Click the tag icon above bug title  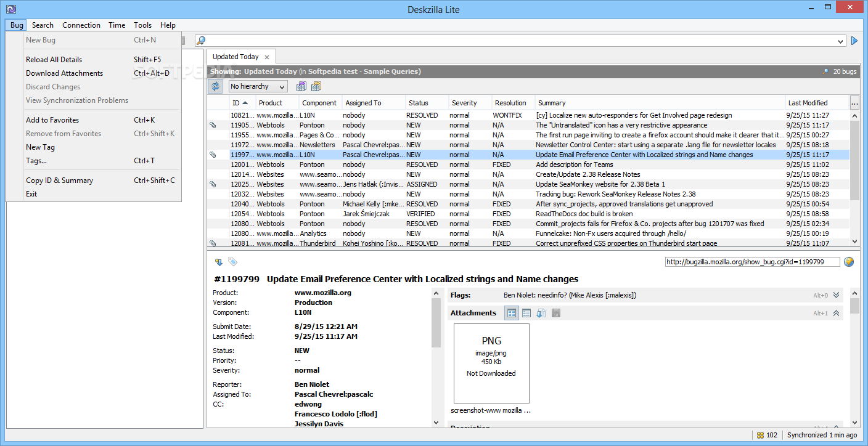point(232,262)
